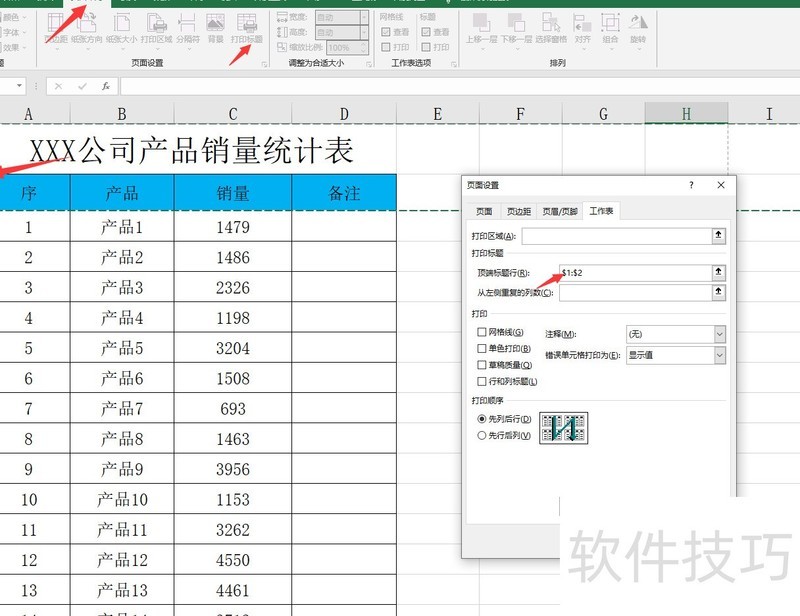Open the 错误单元格打印为 dropdown
Viewport: 800px width, 616px height.
pyautogui.click(x=719, y=355)
